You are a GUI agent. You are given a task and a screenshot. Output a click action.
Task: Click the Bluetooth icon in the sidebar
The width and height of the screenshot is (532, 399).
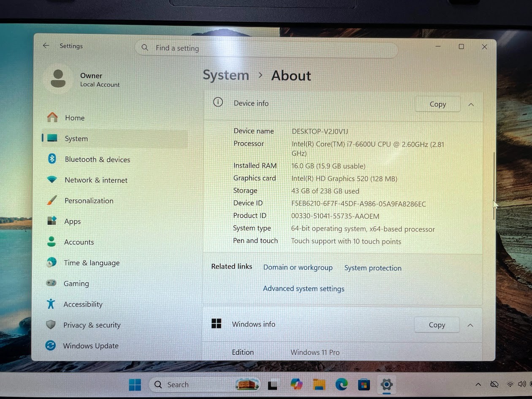[52, 159]
